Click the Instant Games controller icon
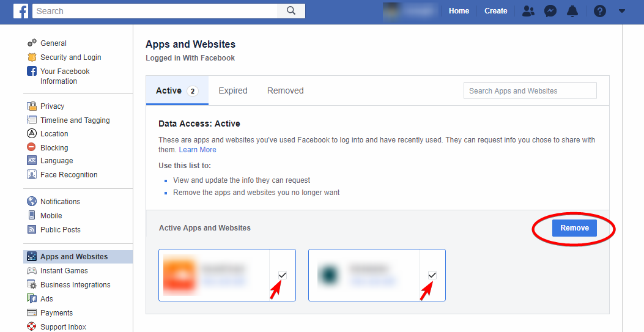 pos(32,270)
